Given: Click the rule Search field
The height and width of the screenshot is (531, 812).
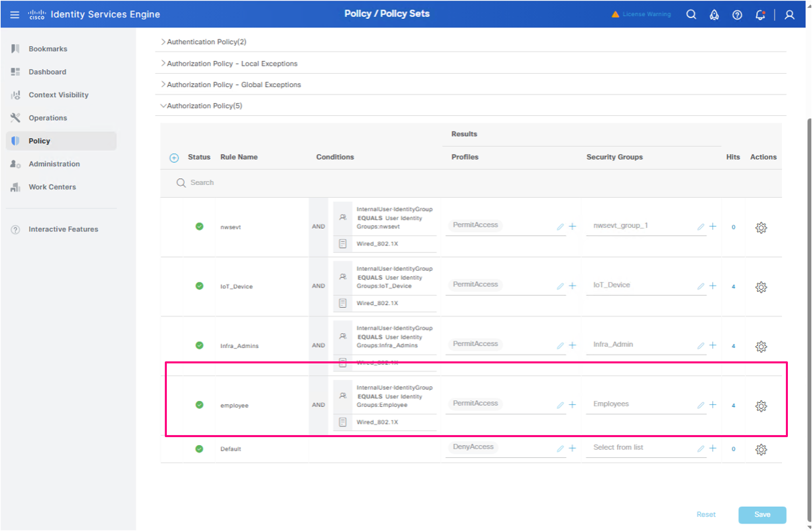Looking at the screenshot, I should pos(471,183).
